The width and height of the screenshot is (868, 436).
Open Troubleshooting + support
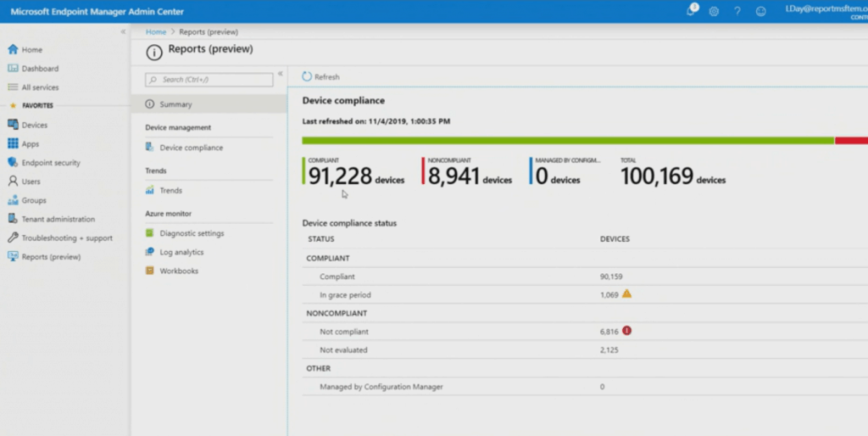(67, 238)
